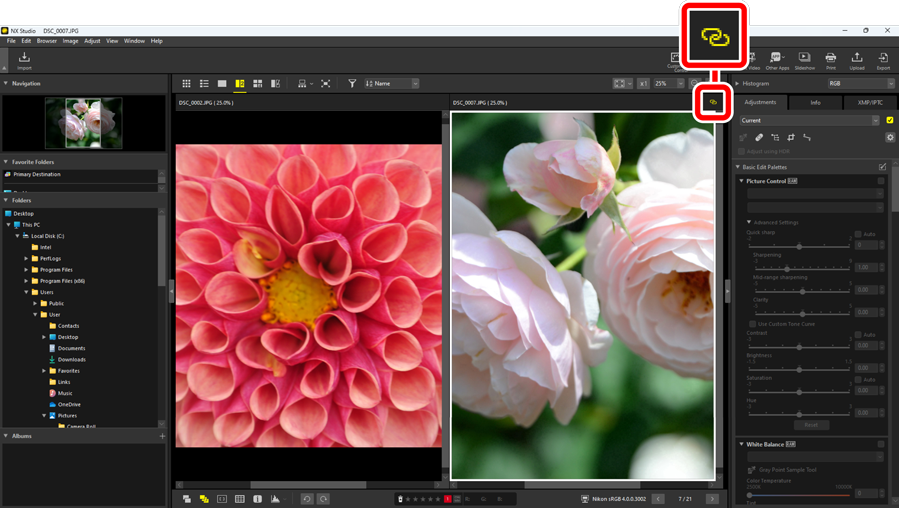Click the Brightness slider
Image resolution: width=899 pixels, height=508 pixels.
799,369
